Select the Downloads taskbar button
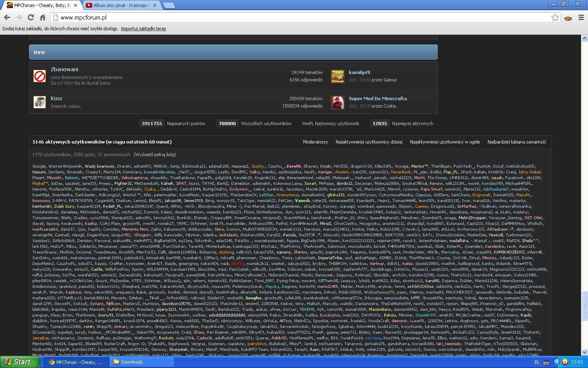 coord(142,362)
